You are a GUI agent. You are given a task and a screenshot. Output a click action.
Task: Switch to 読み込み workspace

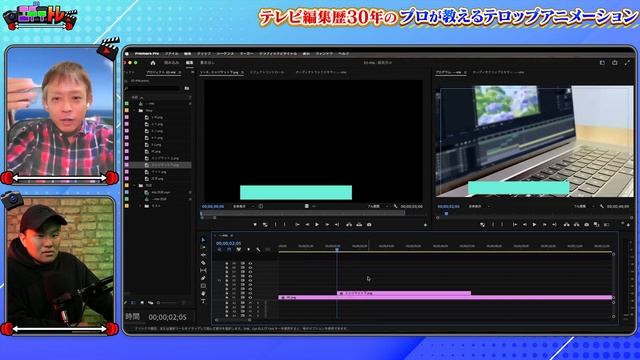click(x=171, y=63)
